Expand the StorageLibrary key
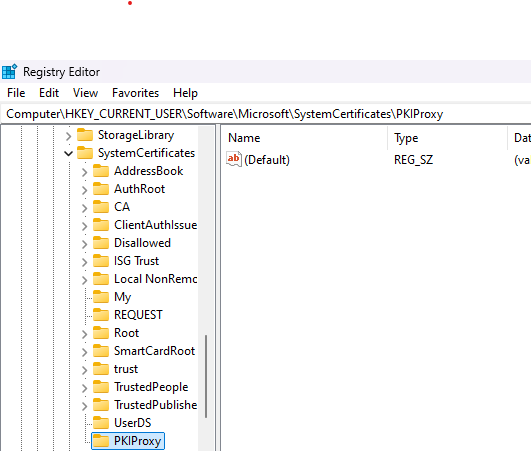This screenshot has width=531, height=451. 68,136
